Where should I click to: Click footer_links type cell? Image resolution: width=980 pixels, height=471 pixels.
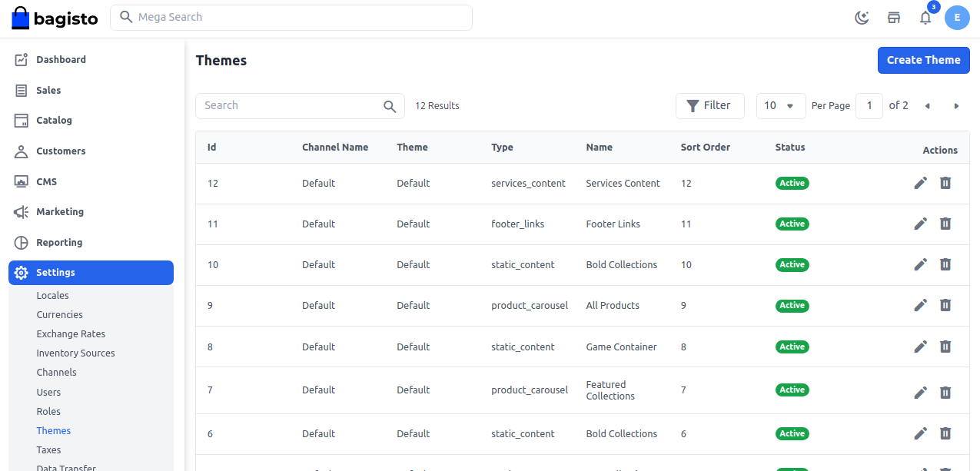[x=517, y=224]
